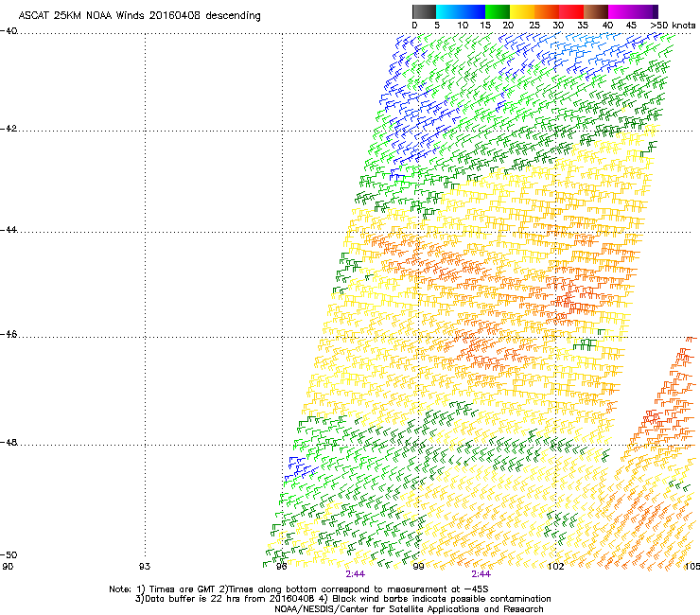Click the '-46' latitude axis label
The height and width of the screenshot is (615, 700).
(x=9, y=335)
